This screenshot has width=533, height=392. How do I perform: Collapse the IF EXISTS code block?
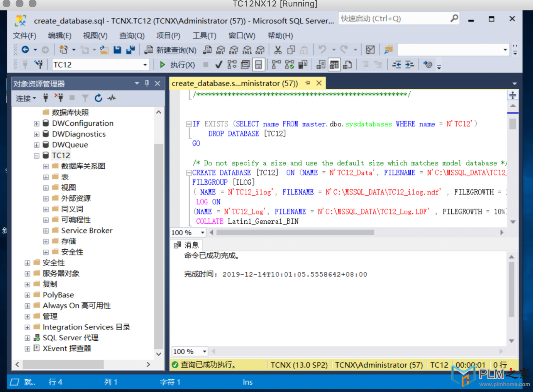pos(188,124)
